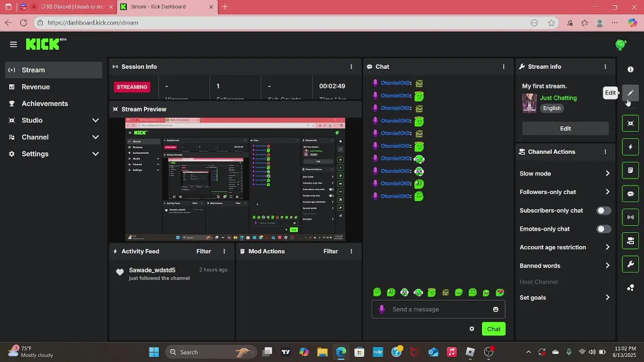
Task: Open chat settings gear icon
Action: click(x=471, y=329)
